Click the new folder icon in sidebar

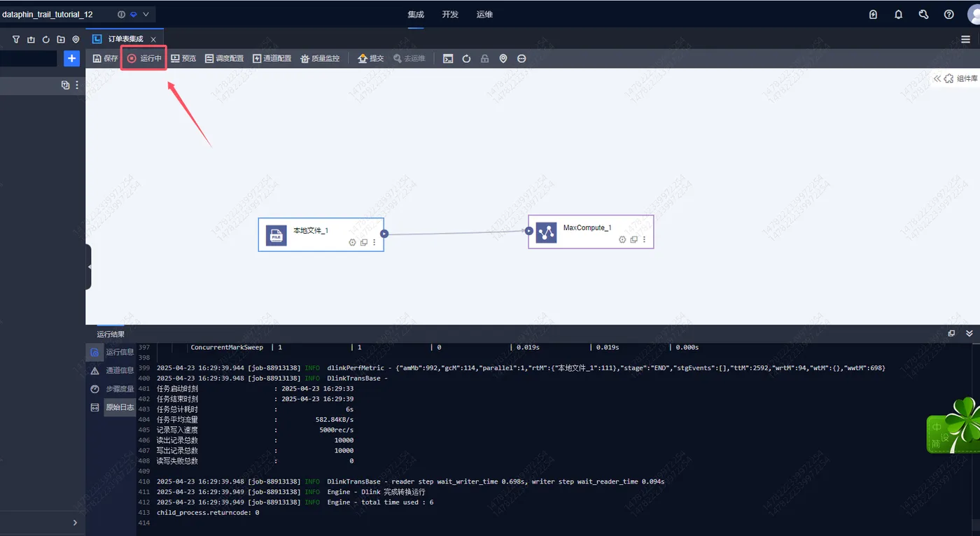(x=61, y=39)
